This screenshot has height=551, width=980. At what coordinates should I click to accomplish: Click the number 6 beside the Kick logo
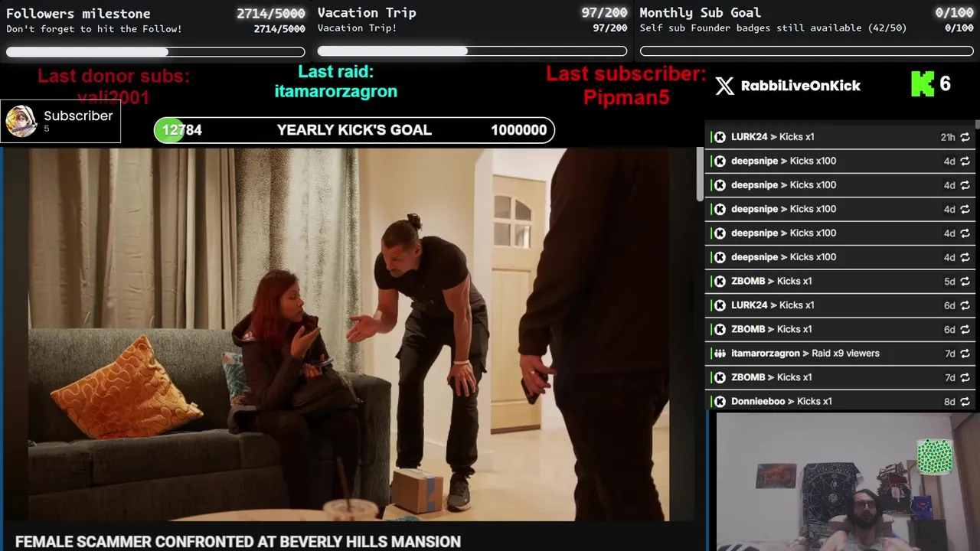coord(945,84)
